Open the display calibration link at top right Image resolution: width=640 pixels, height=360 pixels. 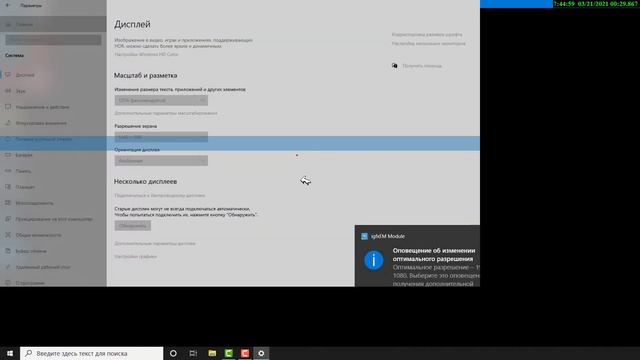pyautogui.click(x=427, y=35)
